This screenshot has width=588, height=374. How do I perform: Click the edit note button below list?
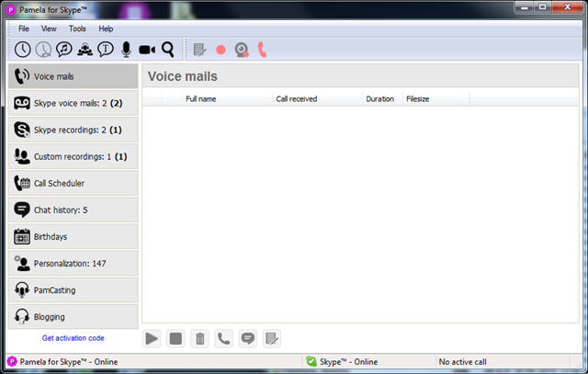[x=272, y=339]
